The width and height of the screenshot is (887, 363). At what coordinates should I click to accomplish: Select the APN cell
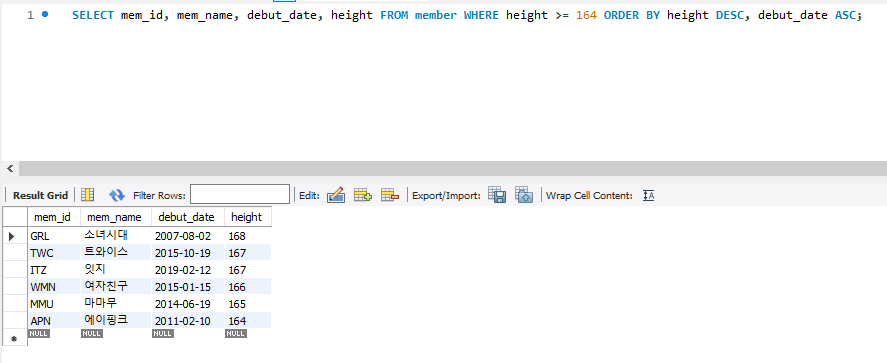point(54,321)
